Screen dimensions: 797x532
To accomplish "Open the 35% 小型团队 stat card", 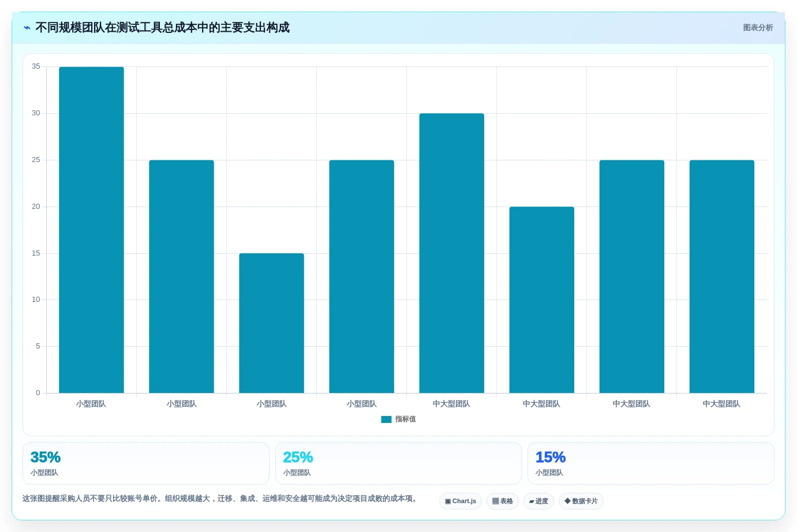I will 146,463.
